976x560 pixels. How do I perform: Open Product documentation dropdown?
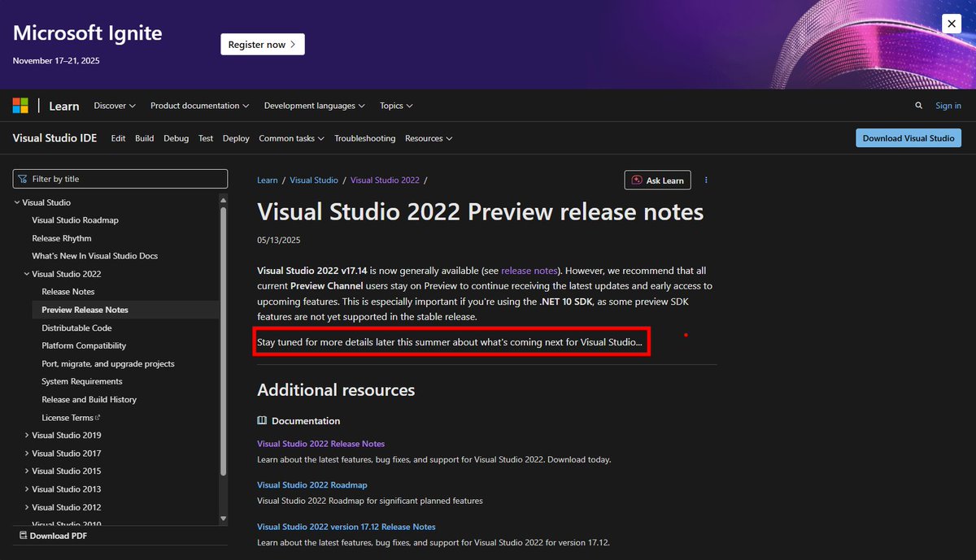[199, 106]
